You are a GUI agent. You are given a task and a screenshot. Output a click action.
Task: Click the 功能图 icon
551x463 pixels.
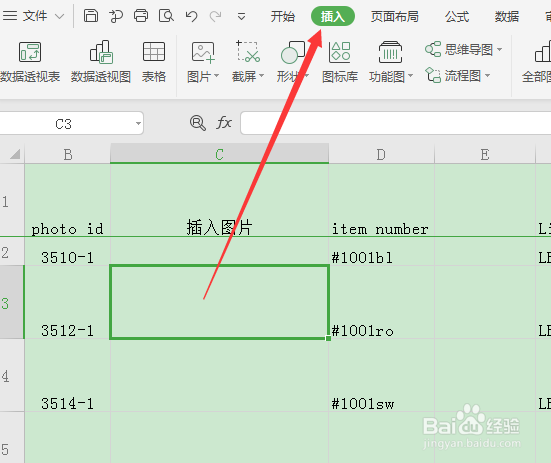390,52
